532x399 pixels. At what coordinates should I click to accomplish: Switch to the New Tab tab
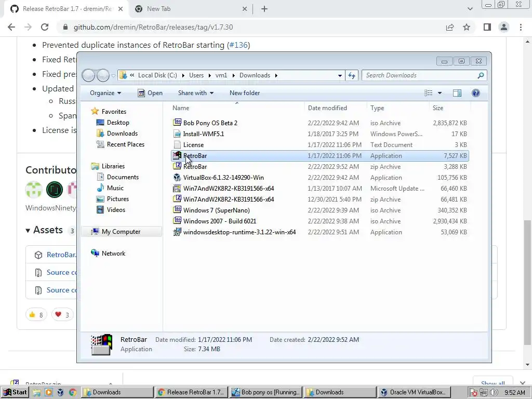(x=191, y=9)
